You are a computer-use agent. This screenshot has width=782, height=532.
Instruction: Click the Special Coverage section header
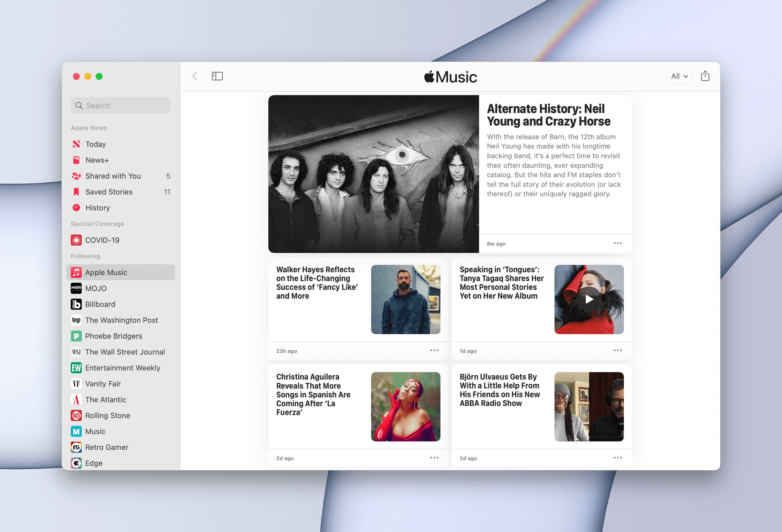click(97, 224)
